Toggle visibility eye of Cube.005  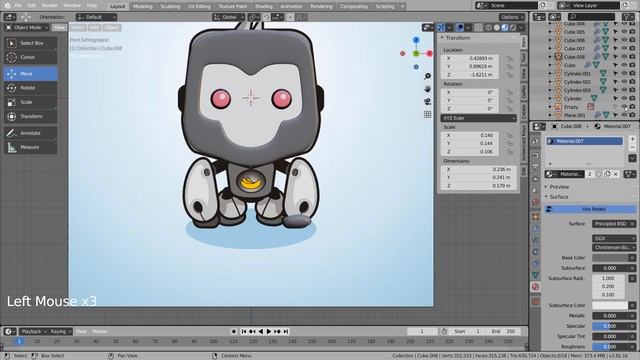pos(624,32)
